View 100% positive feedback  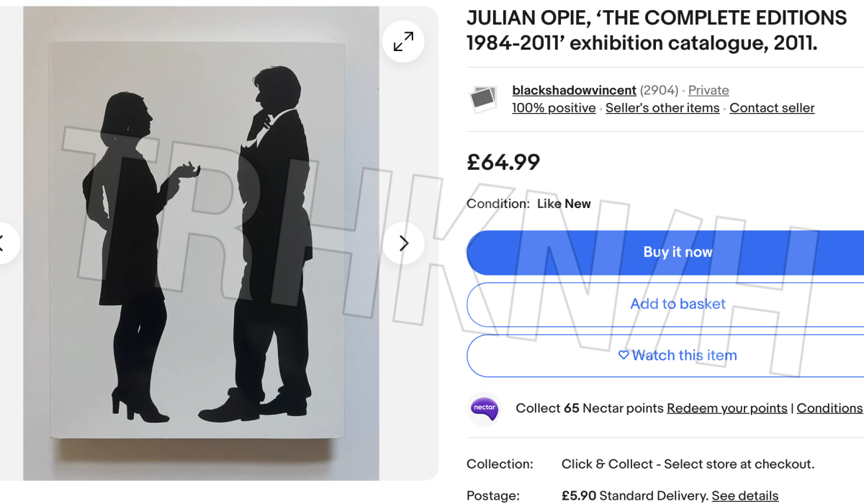tap(554, 108)
